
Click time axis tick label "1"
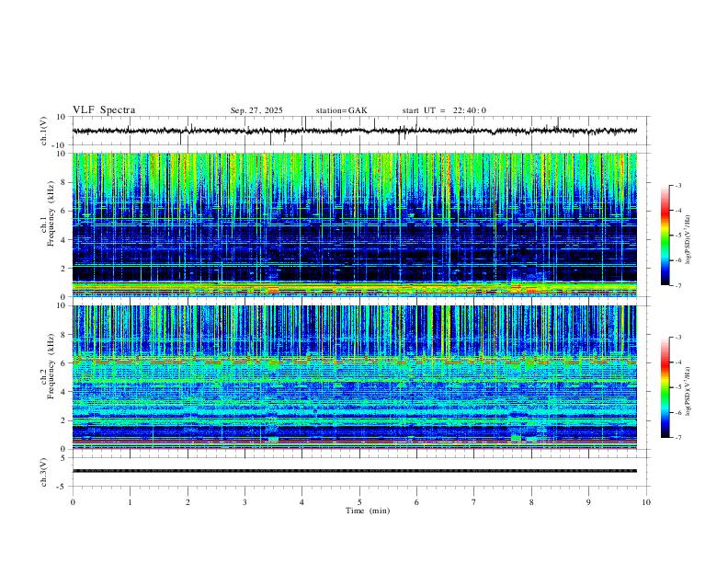click(x=130, y=502)
